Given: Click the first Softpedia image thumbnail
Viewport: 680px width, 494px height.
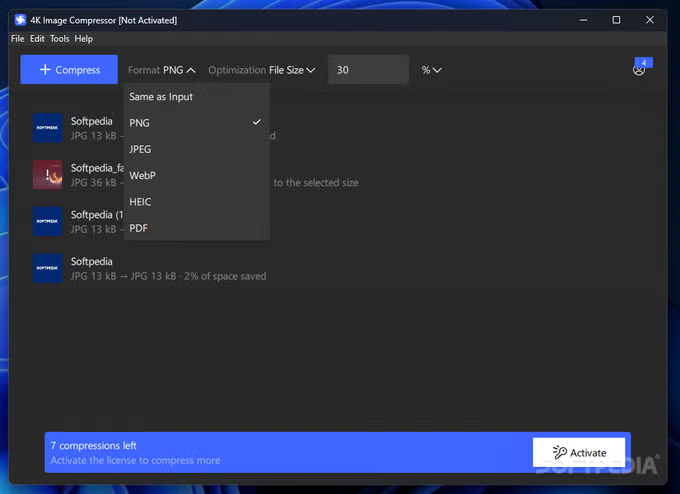Looking at the screenshot, I should coord(48,128).
